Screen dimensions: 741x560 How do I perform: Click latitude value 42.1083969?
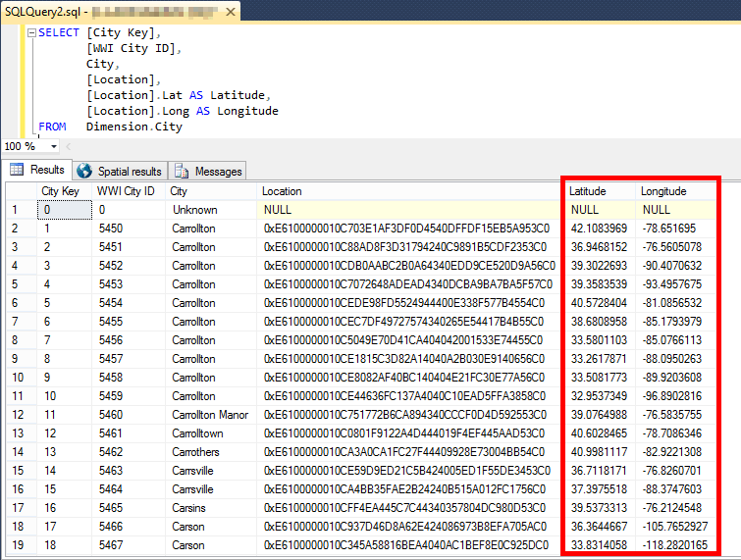(x=600, y=229)
